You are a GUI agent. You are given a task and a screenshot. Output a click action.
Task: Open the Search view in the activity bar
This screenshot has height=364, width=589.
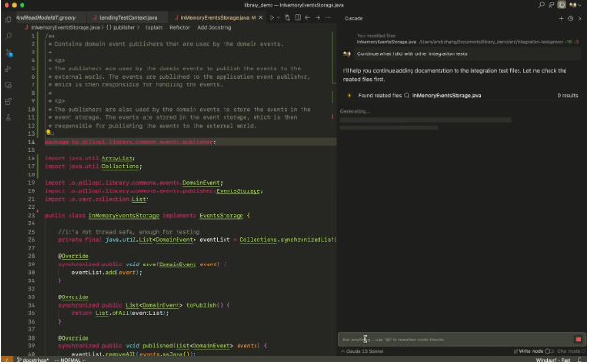8,36
